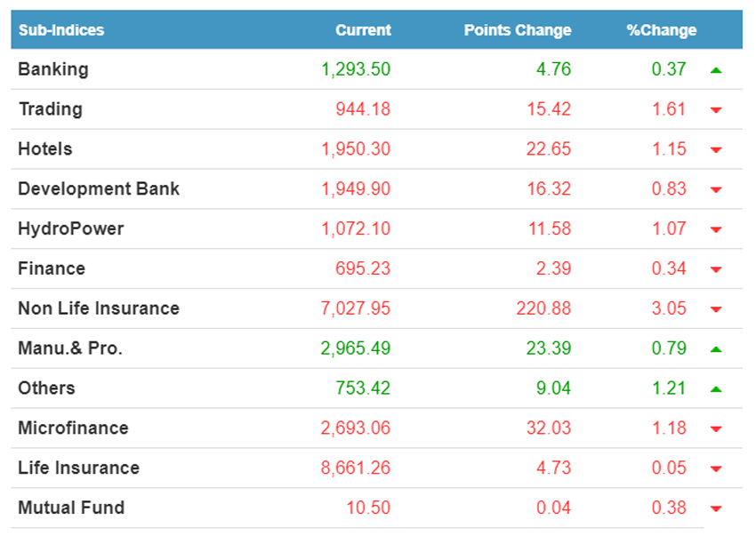Click Non Life Insurance points change 220.88

tap(543, 308)
